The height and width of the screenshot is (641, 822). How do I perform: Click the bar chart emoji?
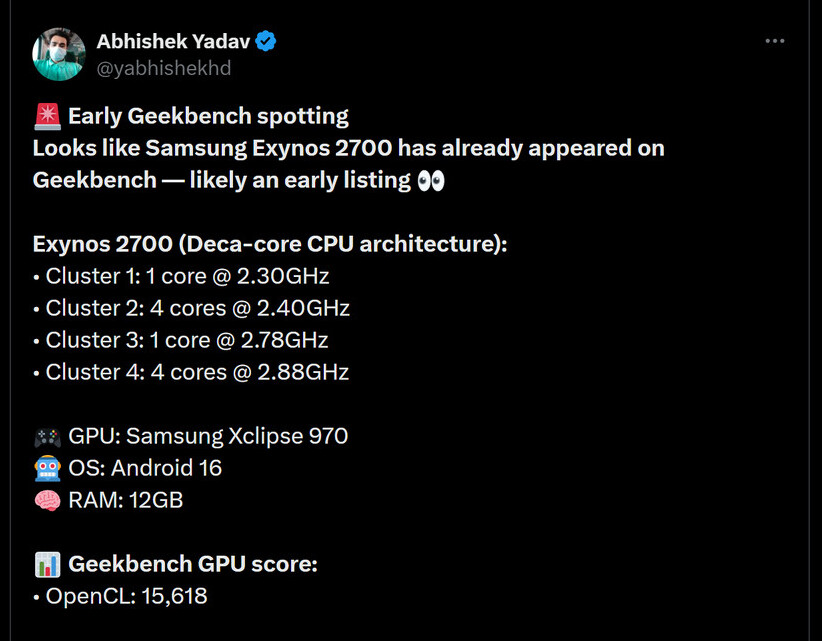46,564
